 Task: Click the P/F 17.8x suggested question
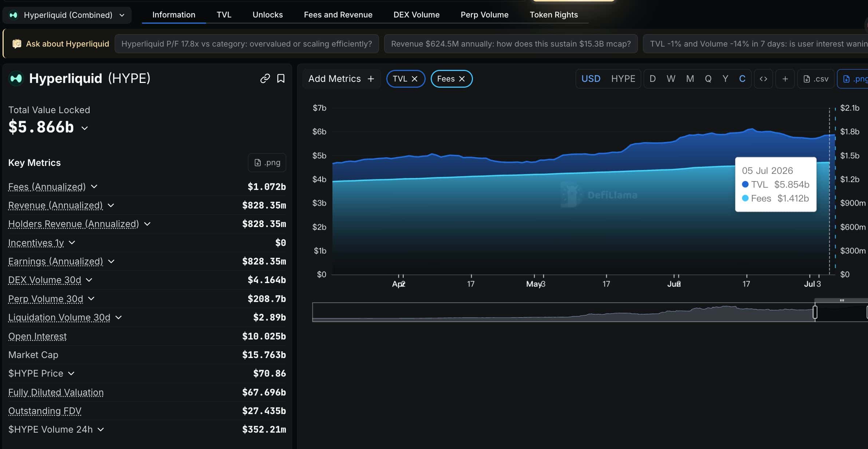(x=246, y=44)
